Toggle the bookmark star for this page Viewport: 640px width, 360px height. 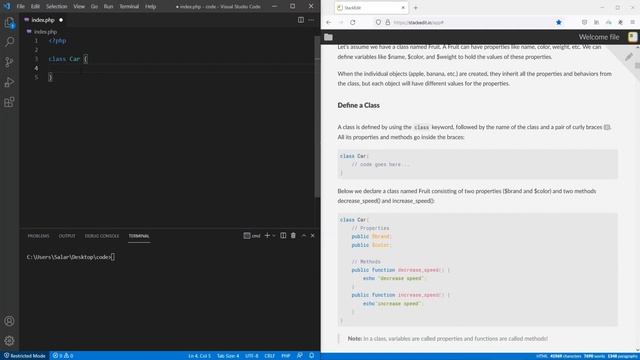pyautogui.click(x=559, y=22)
